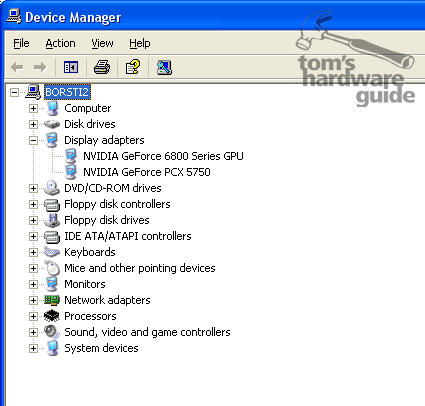Open the File menu
This screenshot has width=425, height=406.
click(21, 43)
